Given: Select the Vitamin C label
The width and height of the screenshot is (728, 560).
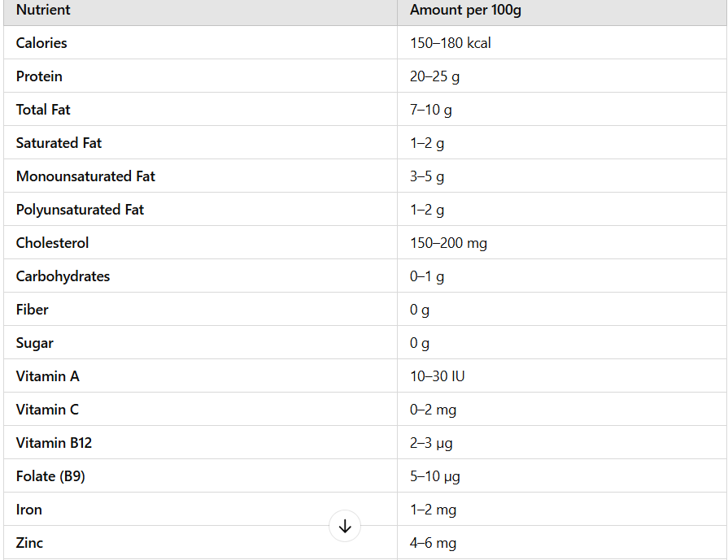Looking at the screenshot, I should [47, 410].
